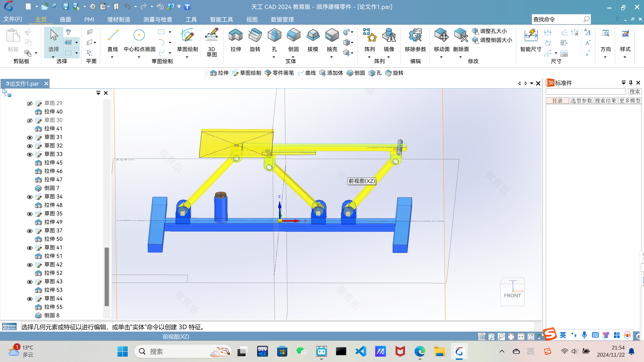Click the 查找命令 search field
Screen dimensions: 644x362
(561, 19)
